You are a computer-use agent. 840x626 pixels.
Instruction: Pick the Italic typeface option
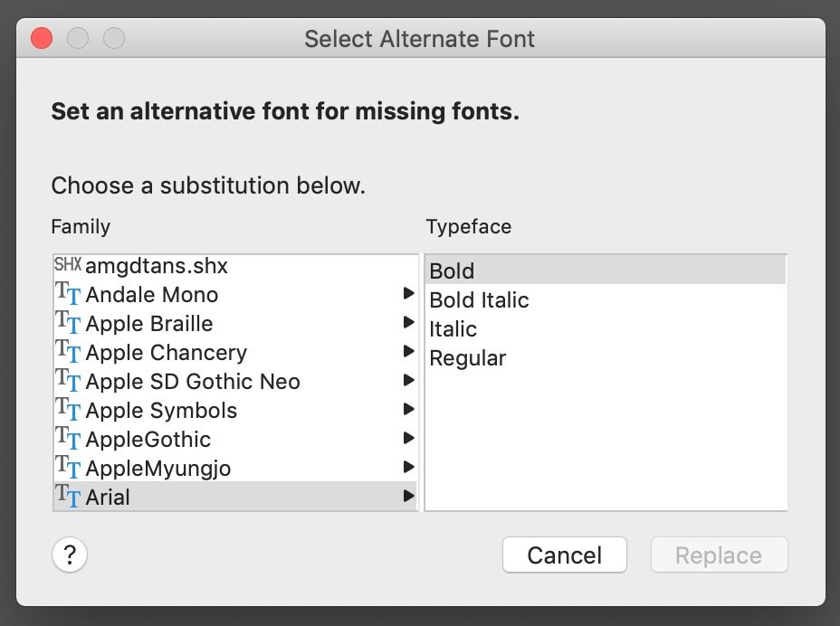[453, 328]
